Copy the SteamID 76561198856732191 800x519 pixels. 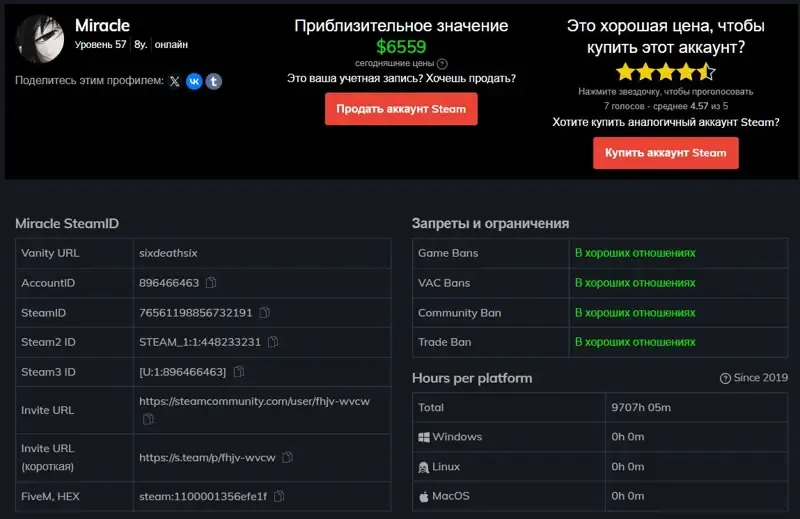click(x=264, y=312)
